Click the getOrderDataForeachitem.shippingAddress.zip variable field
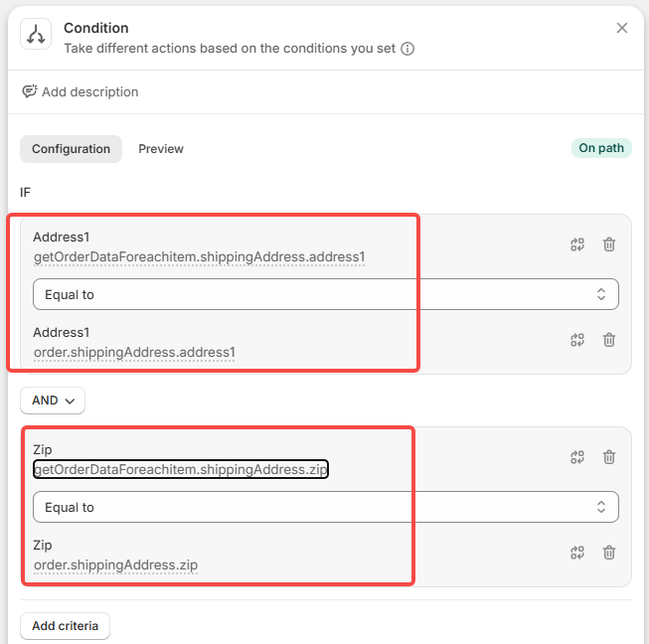This screenshot has width=649, height=644. (181, 469)
